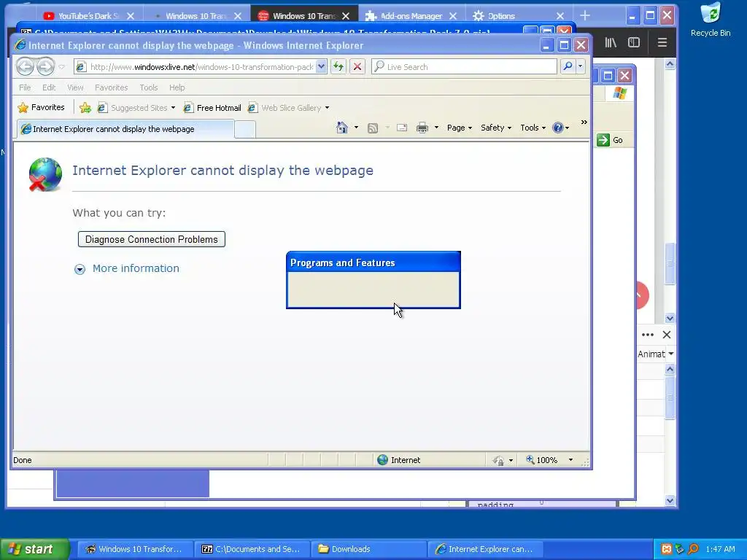Image resolution: width=747 pixels, height=560 pixels.
Task: Stop loading with the red X icon
Action: click(357, 66)
